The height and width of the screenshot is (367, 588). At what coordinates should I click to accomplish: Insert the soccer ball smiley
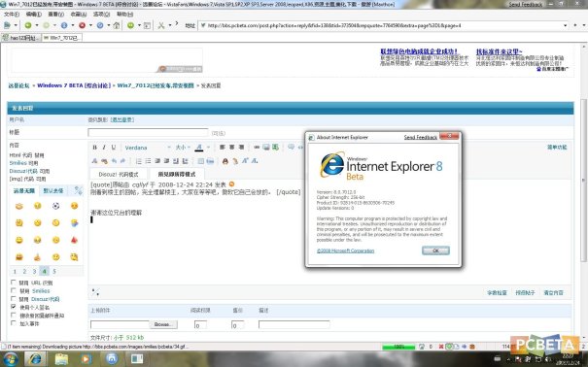click(x=55, y=206)
